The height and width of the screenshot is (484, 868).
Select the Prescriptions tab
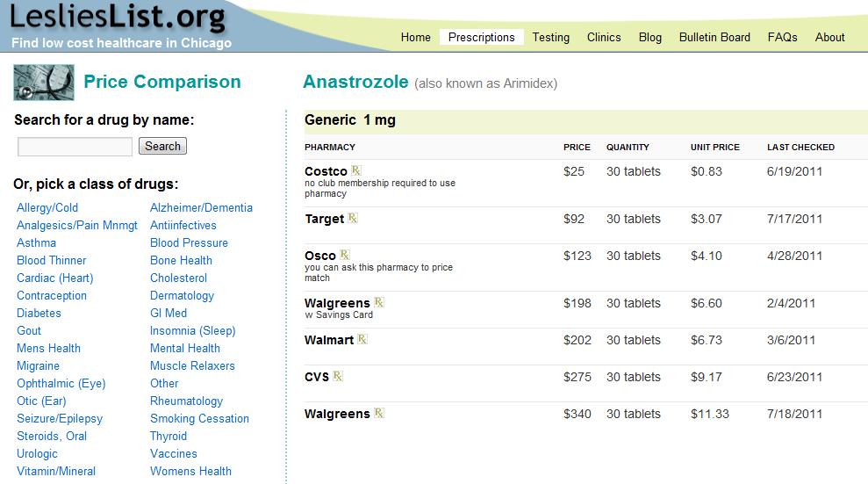pyautogui.click(x=482, y=37)
